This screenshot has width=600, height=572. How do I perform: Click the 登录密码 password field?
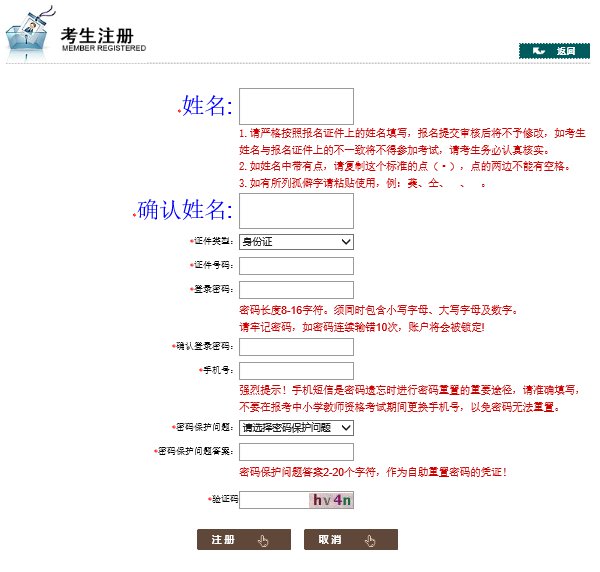[297, 290]
